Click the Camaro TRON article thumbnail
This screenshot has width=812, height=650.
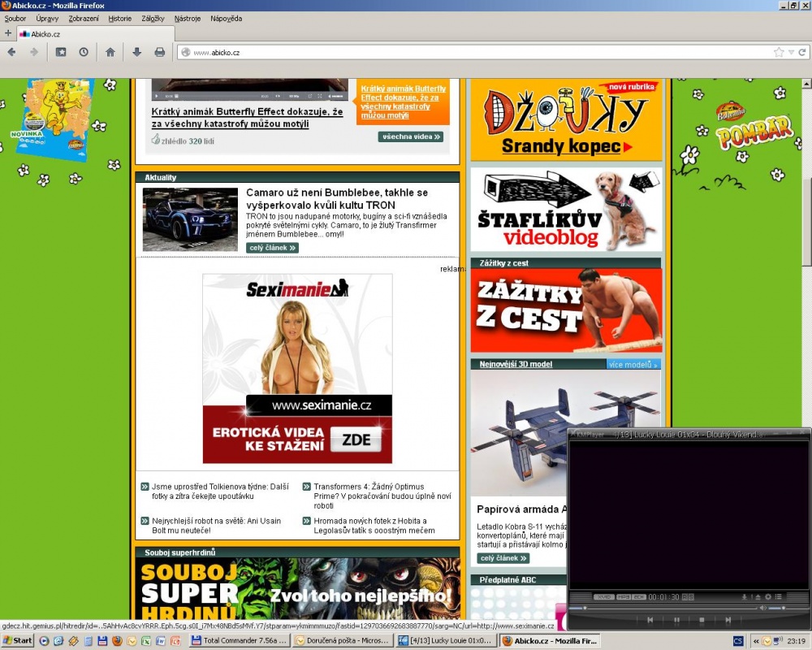tap(190, 219)
